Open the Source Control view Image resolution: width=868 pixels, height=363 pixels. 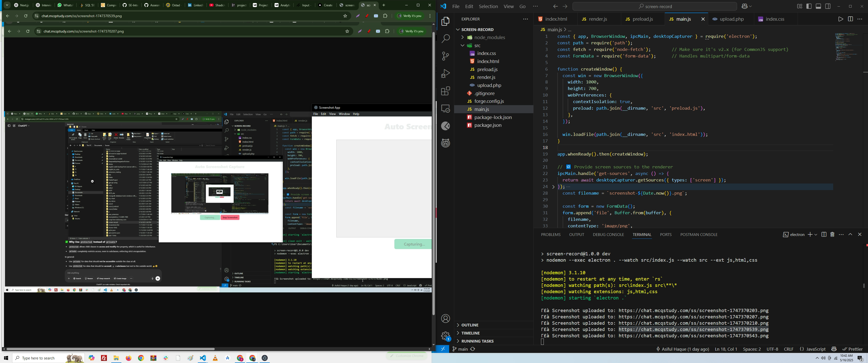[x=445, y=56]
